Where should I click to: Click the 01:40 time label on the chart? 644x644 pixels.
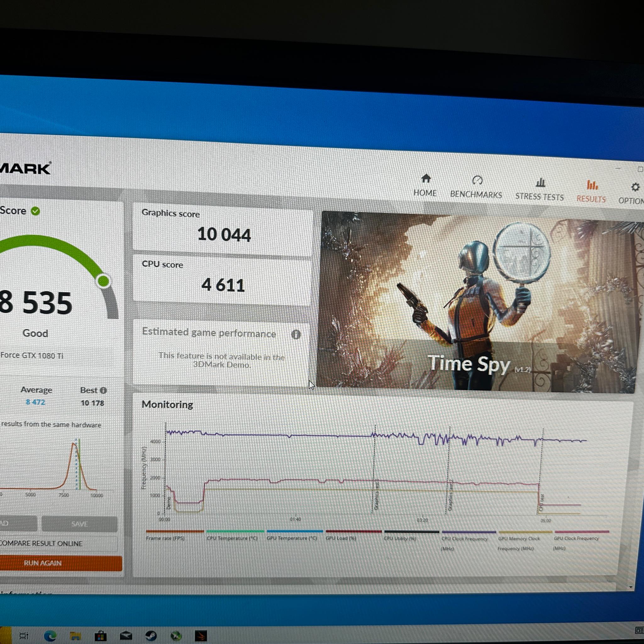tap(295, 519)
